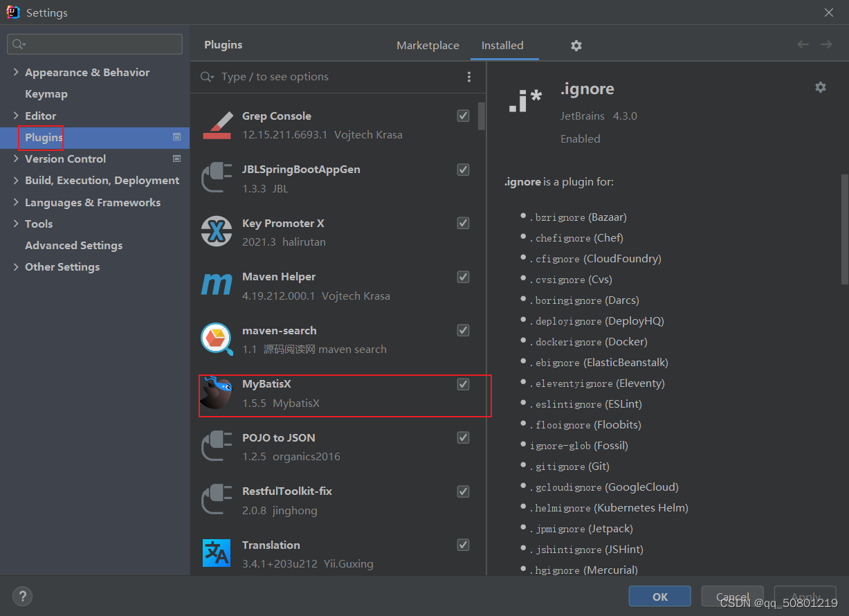Toggle the maven-search checkbox
The image size is (849, 616).
[464, 330]
